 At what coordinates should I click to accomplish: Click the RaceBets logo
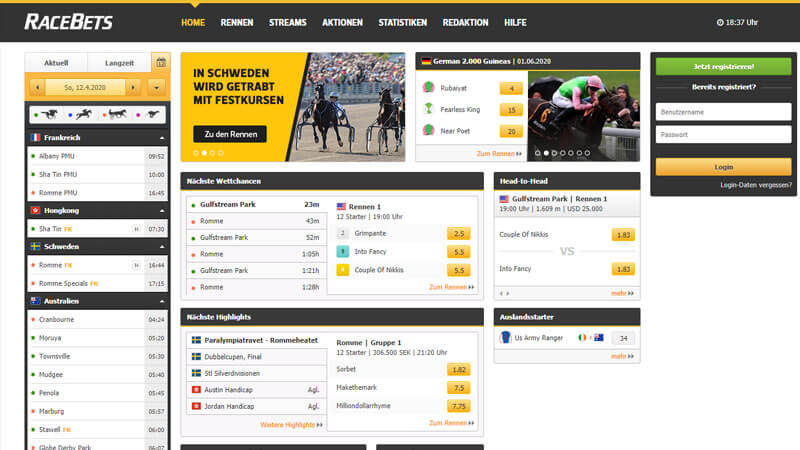68,22
